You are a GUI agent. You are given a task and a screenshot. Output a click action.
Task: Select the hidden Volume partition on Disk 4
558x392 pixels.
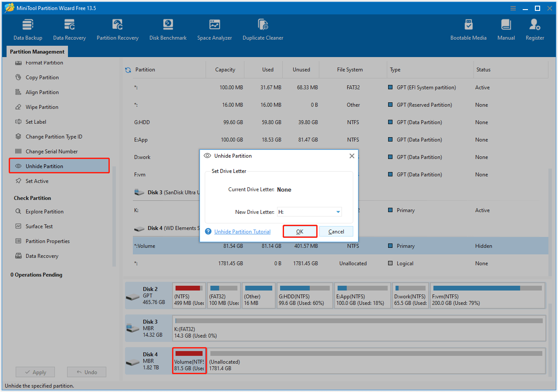click(x=189, y=361)
